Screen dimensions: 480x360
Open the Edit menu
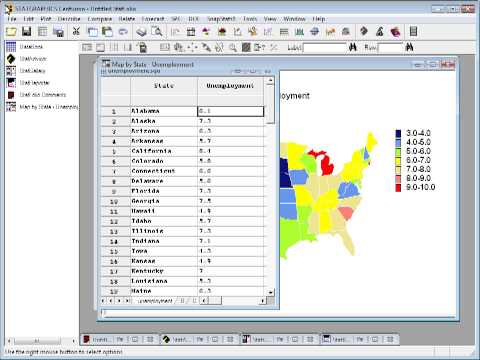(x=29, y=19)
